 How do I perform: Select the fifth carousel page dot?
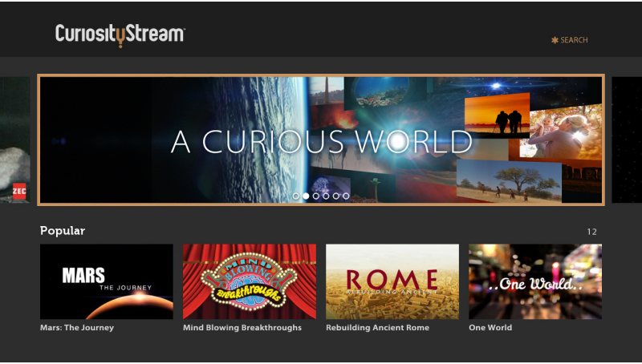(x=335, y=196)
